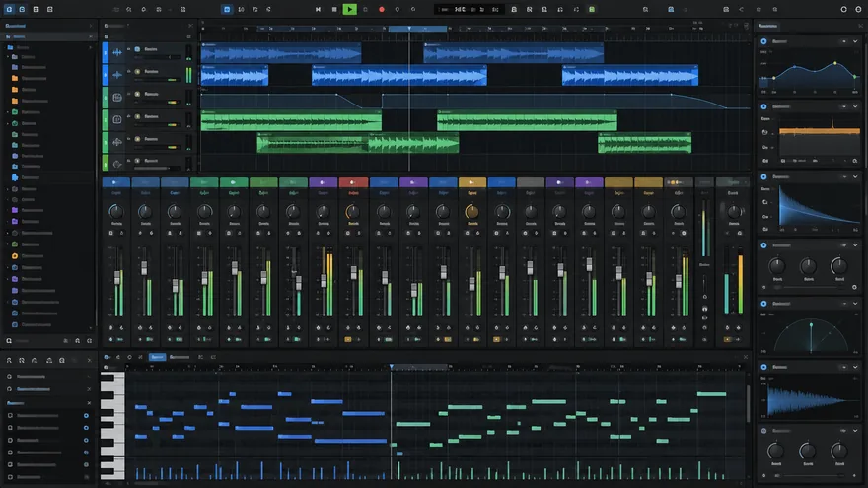Select the first blue mixer channel header

(x=116, y=182)
